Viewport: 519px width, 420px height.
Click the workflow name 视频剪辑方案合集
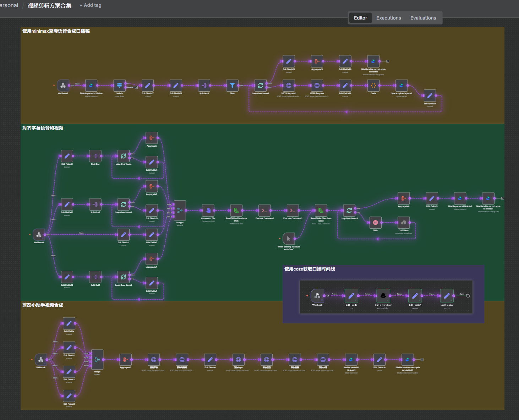tap(49, 5)
